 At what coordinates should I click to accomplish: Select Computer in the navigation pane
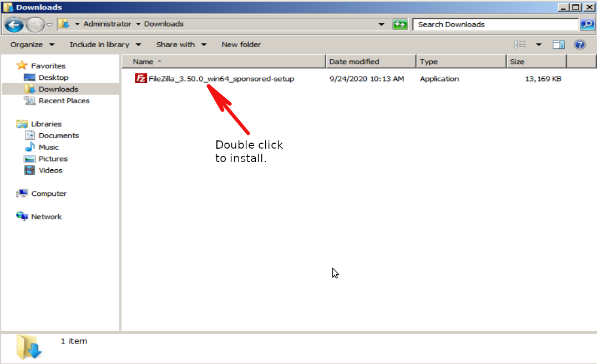49,194
